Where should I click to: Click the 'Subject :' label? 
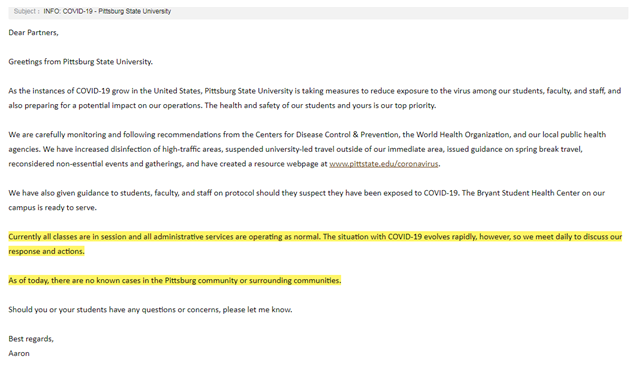click(27, 11)
